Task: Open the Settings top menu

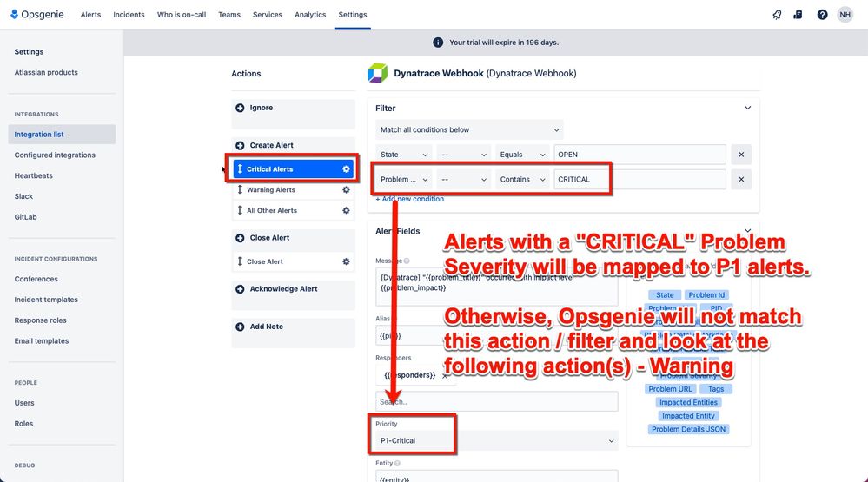Action: click(x=353, y=15)
